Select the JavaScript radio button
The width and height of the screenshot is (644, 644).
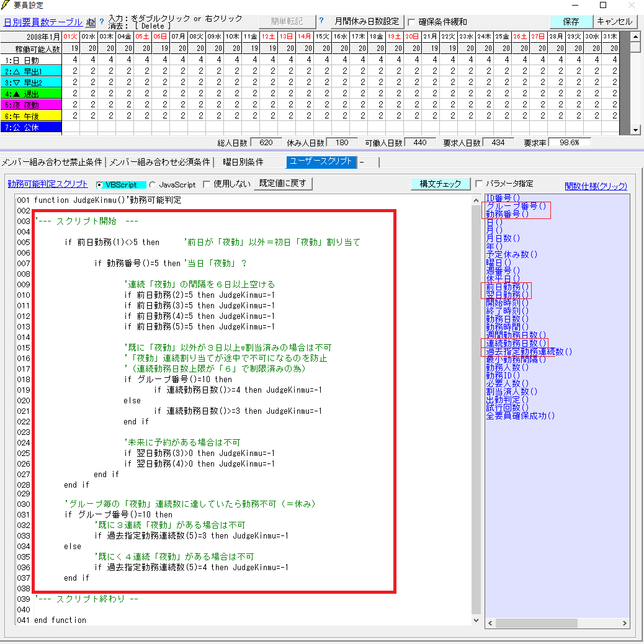click(153, 184)
